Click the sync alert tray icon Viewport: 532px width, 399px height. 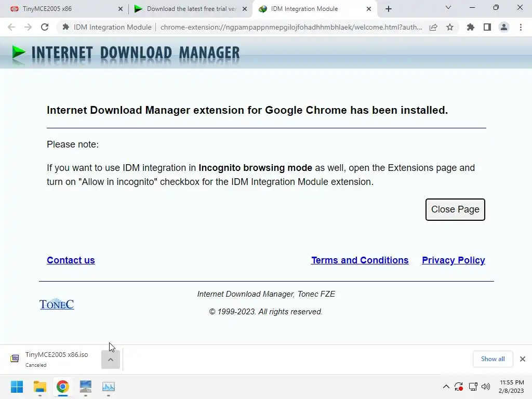[x=459, y=387]
